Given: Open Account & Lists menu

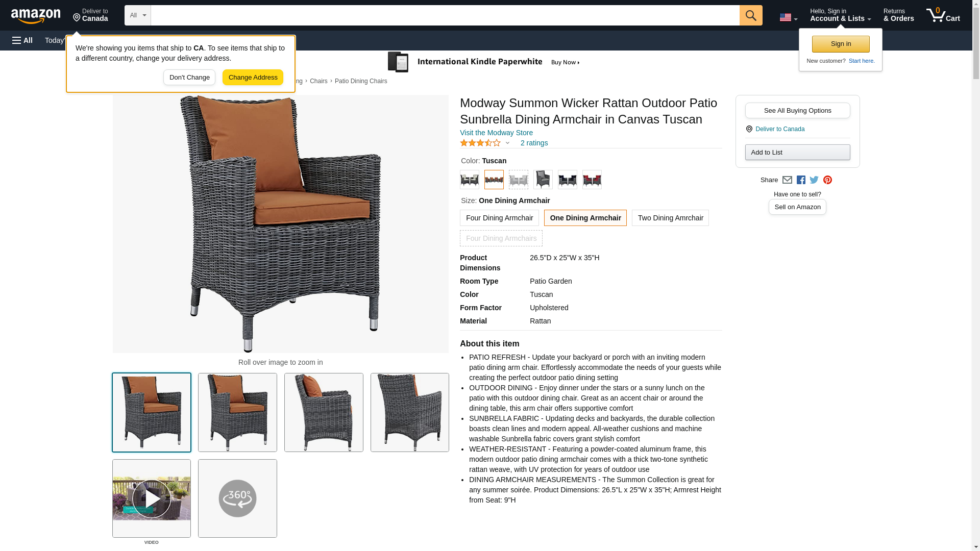Looking at the screenshot, I should [x=840, y=15].
